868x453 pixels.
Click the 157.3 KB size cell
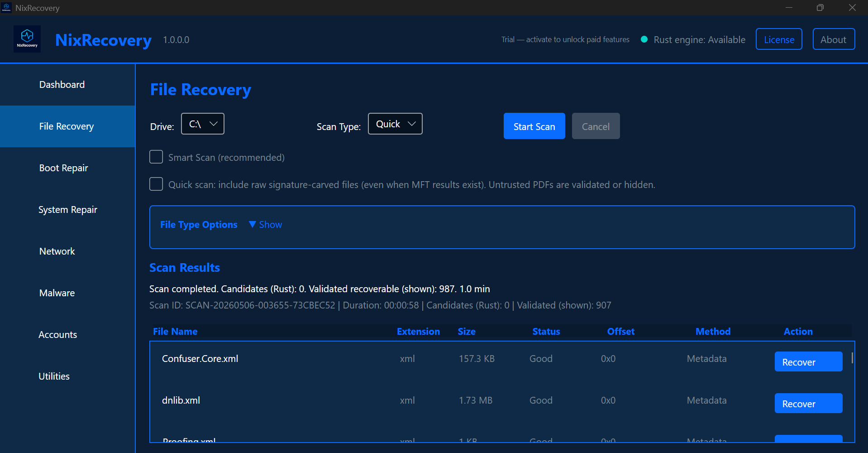point(477,359)
